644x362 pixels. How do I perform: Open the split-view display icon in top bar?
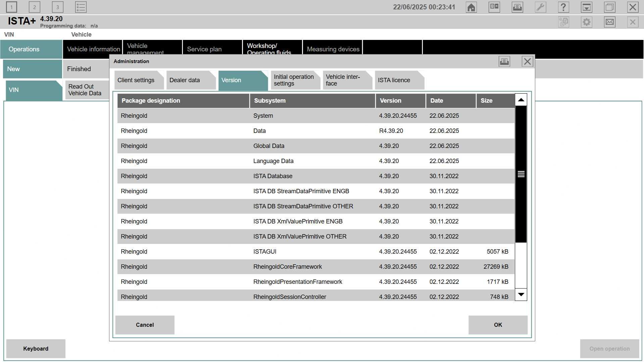[494, 7]
